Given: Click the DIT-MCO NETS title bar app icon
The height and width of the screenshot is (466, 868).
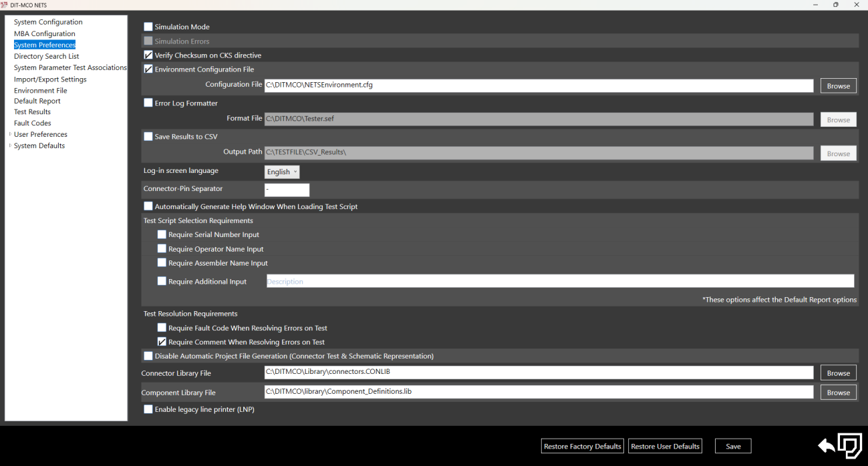Looking at the screenshot, I should pos(5,5).
